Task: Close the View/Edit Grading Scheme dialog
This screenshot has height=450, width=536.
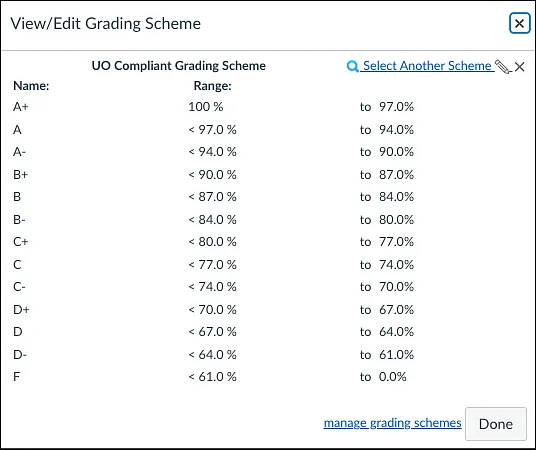Action: click(x=520, y=24)
